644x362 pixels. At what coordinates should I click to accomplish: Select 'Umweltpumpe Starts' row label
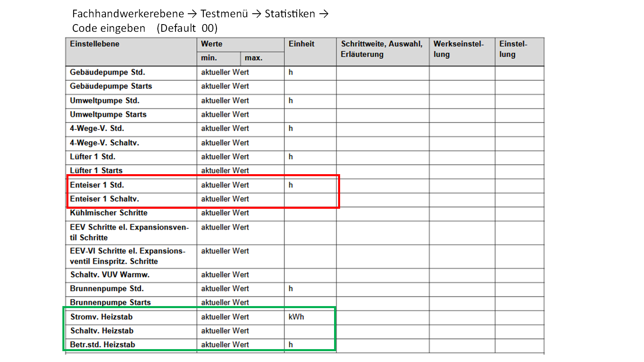pos(108,115)
